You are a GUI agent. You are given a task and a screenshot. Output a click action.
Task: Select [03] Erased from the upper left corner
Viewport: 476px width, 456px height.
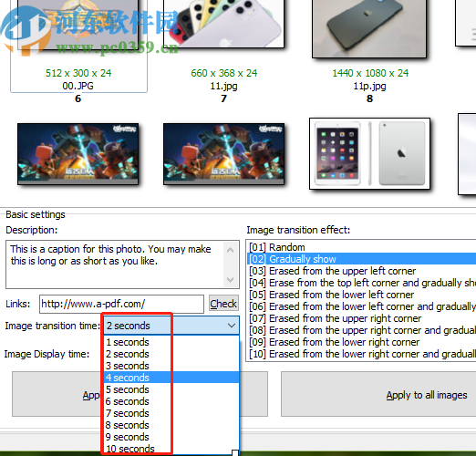pos(361,271)
